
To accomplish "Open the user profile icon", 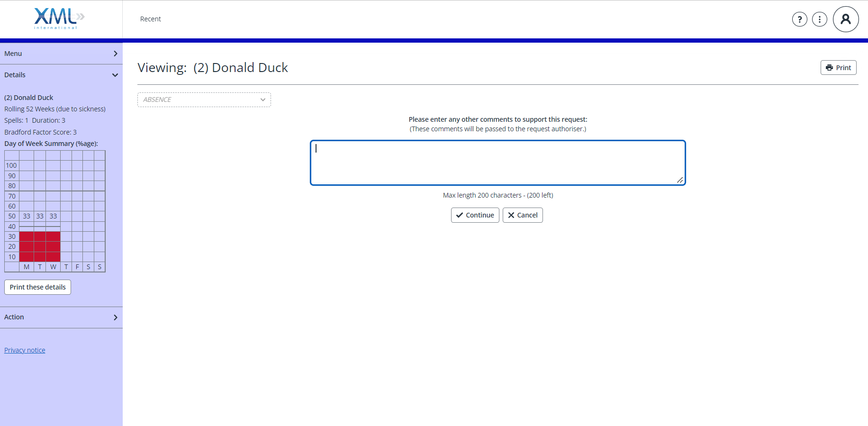I will point(846,19).
